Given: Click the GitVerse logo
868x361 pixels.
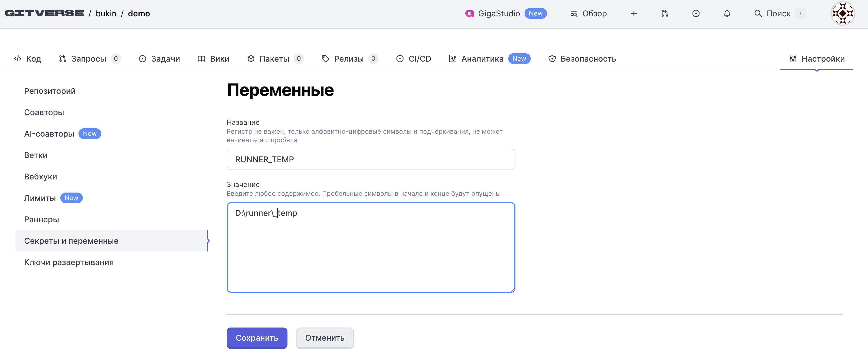Looking at the screenshot, I should point(44,13).
